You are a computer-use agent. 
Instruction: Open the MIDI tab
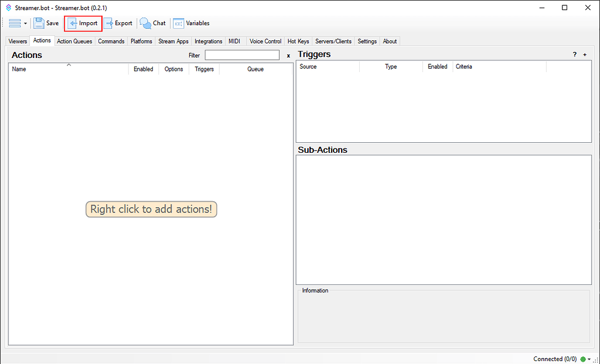(234, 41)
